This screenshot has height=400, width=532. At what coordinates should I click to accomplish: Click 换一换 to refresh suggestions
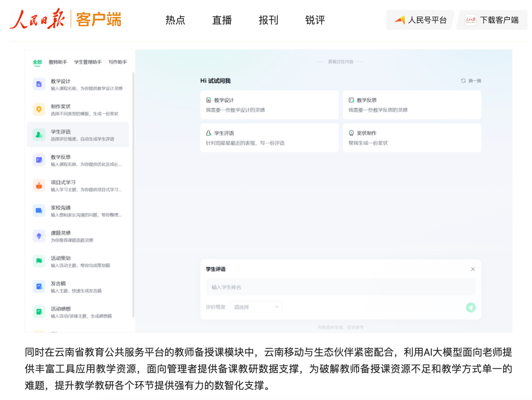(x=471, y=81)
